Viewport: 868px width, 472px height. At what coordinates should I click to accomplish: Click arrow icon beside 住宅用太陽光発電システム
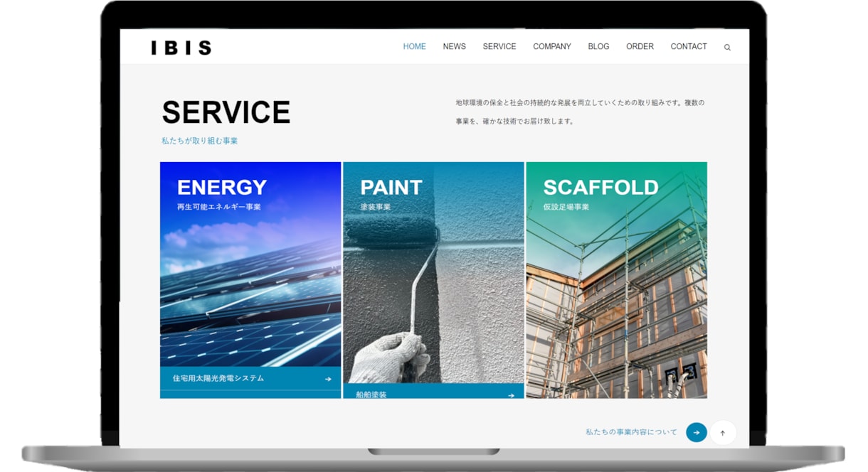point(328,379)
